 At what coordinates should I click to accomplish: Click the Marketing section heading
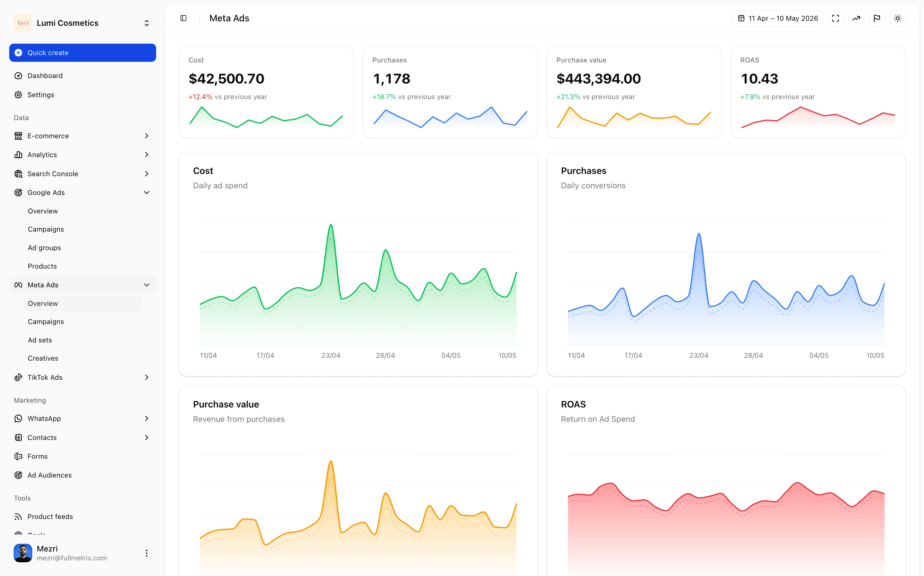click(30, 400)
